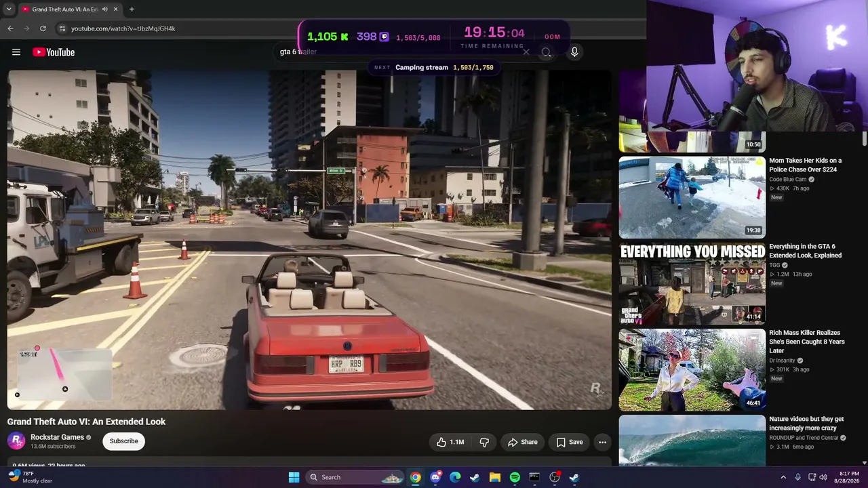
Task: Submit search with the magnifier icon
Action: pyautogui.click(x=546, y=52)
